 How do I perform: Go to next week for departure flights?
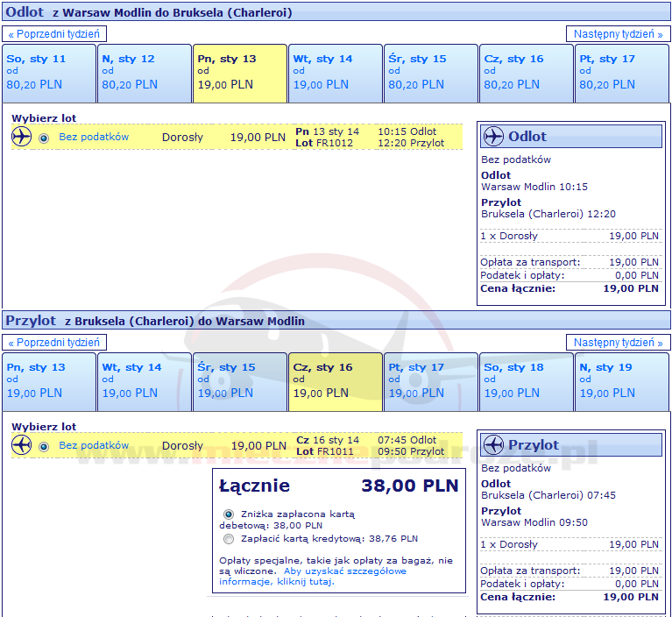click(x=618, y=34)
